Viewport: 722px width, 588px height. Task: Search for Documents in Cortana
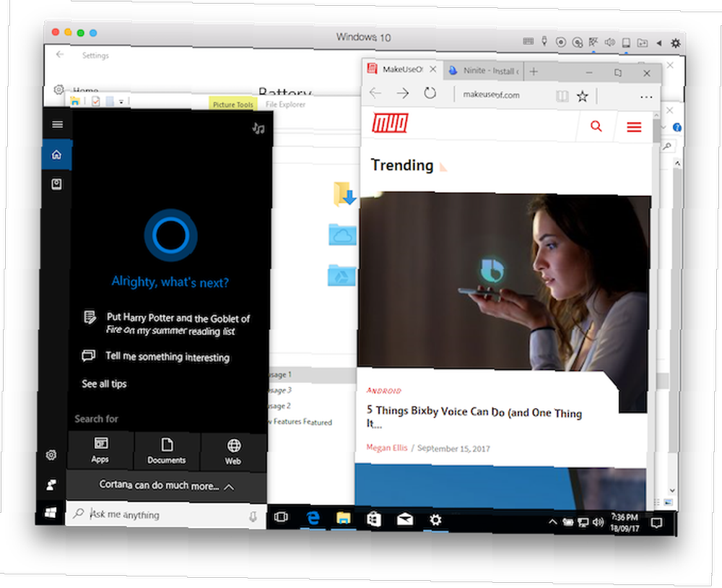click(167, 451)
